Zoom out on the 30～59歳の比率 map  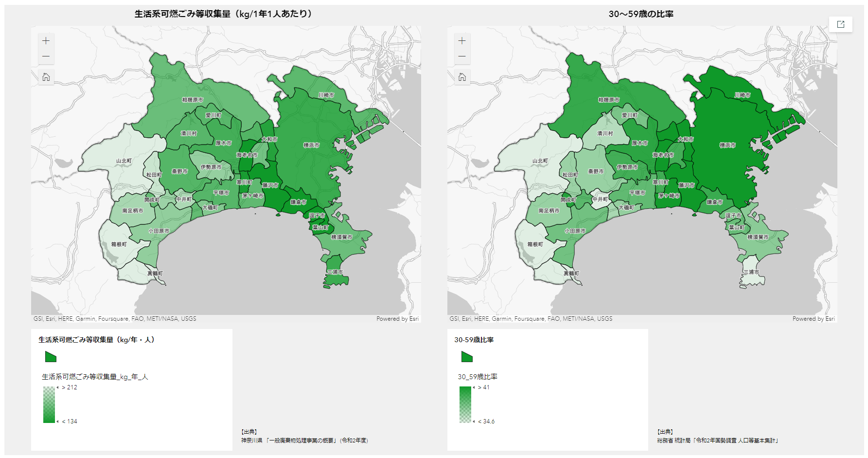(x=462, y=56)
